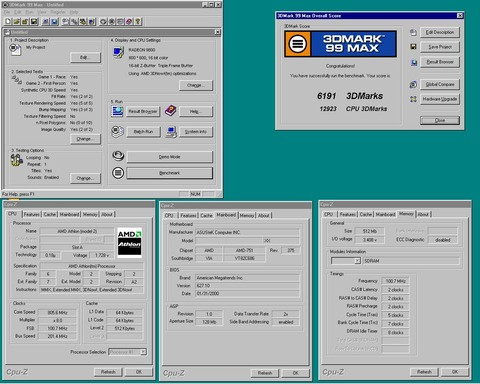Open the About tab in the middle CPU-Z window
480x384 pixels.
click(264, 216)
